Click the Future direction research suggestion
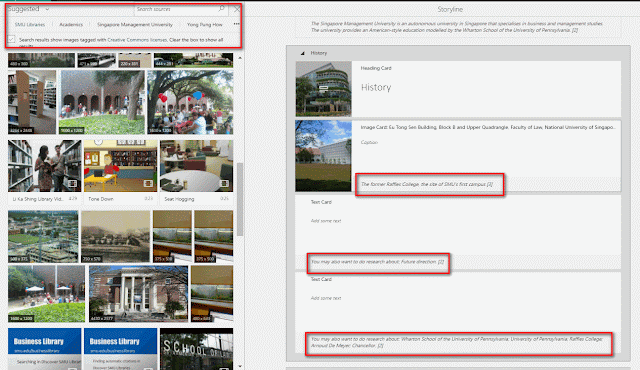The image size is (640, 370). click(x=377, y=261)
